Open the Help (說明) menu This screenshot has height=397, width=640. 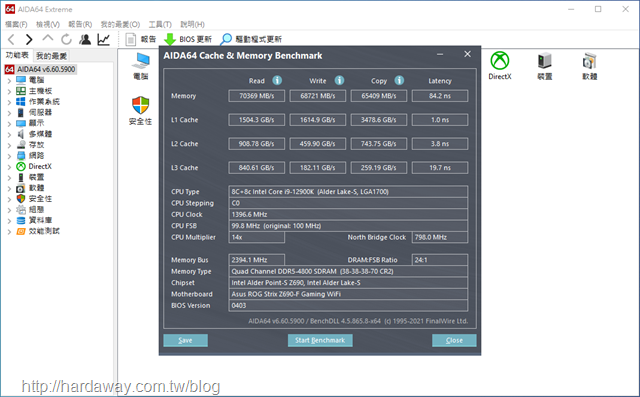pyautogui.click(x=192, y=24)
